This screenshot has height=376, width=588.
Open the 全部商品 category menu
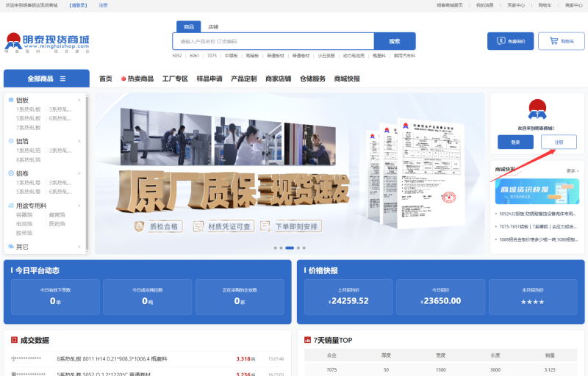[46, 79]
